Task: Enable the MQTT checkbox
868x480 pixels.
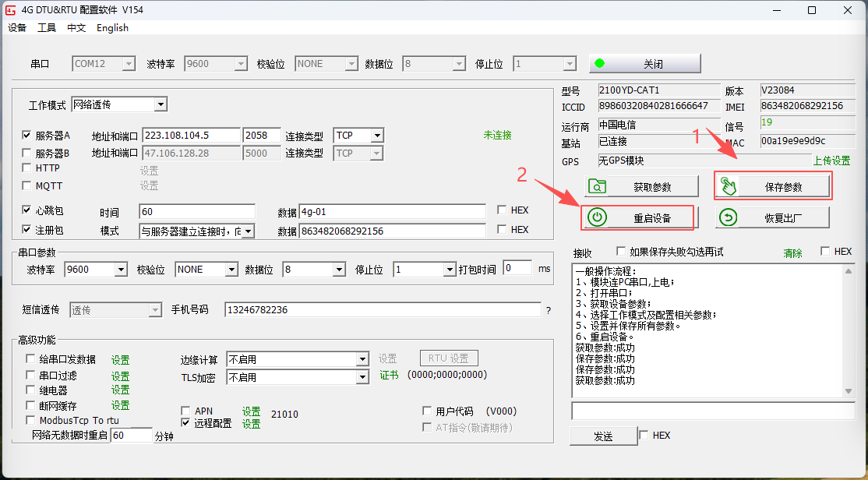Action: tap(27, 185)
